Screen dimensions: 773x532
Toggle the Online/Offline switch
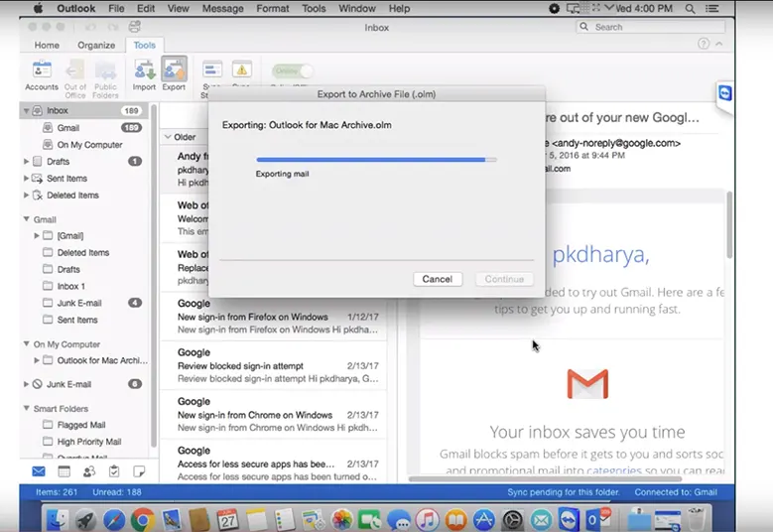pos(293,71)
